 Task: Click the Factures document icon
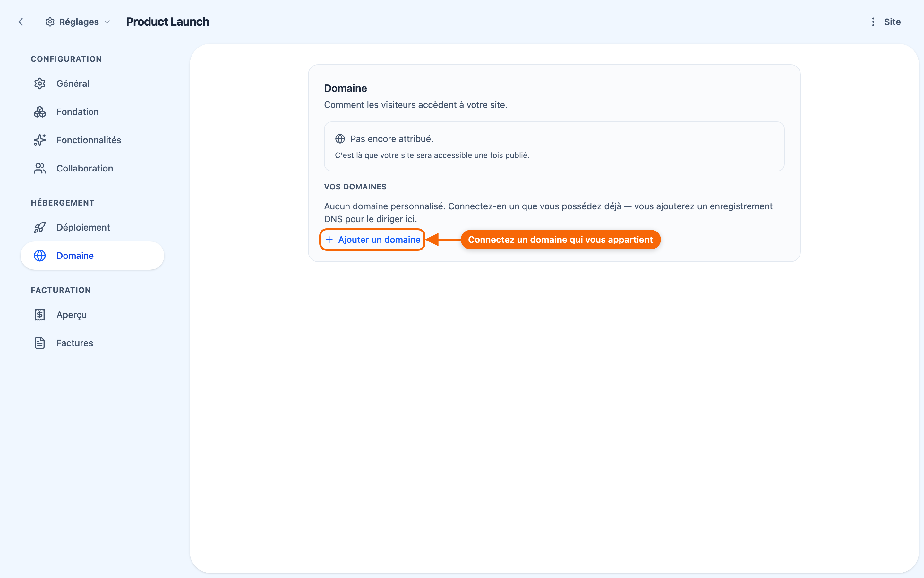tap(40, 343)
